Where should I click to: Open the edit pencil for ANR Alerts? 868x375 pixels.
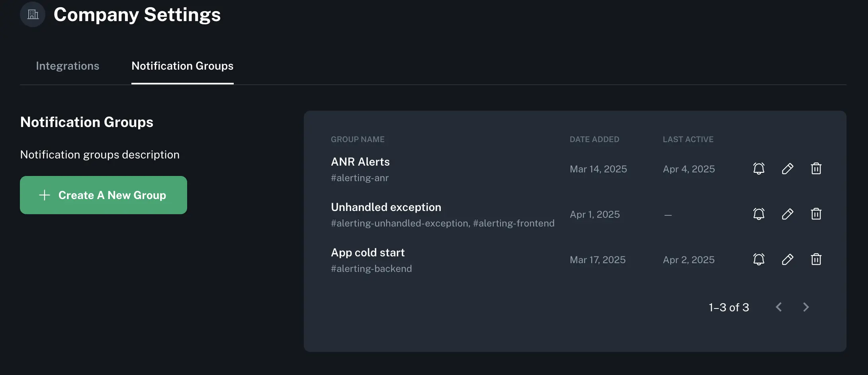point(788,169)
